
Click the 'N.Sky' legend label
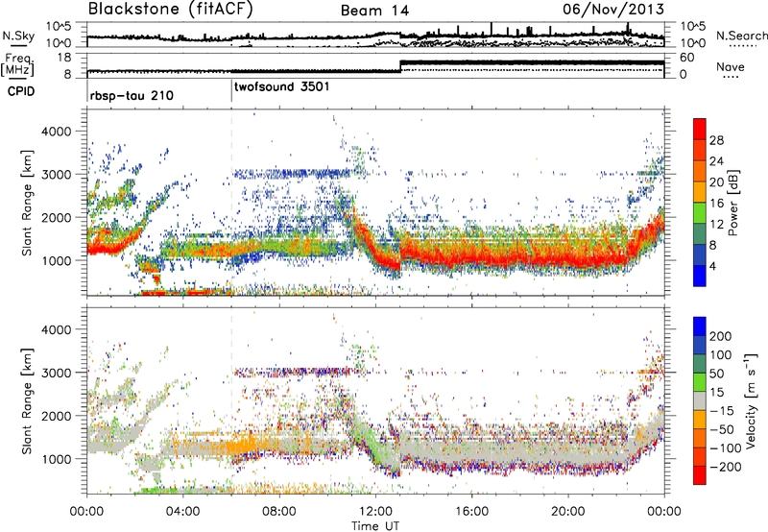[18, 36]
